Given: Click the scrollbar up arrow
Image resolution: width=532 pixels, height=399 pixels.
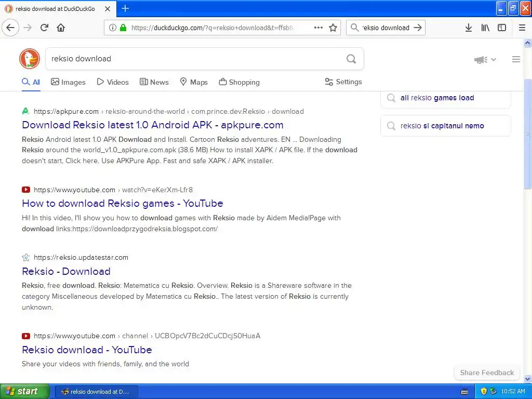Looking at the screenshot, I should click(528, 43).
